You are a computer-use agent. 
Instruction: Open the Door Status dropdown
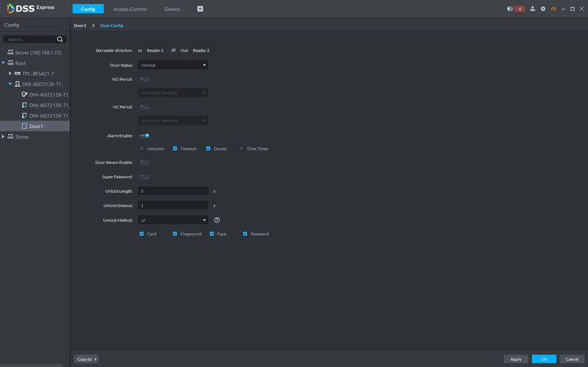coord(173,65)
